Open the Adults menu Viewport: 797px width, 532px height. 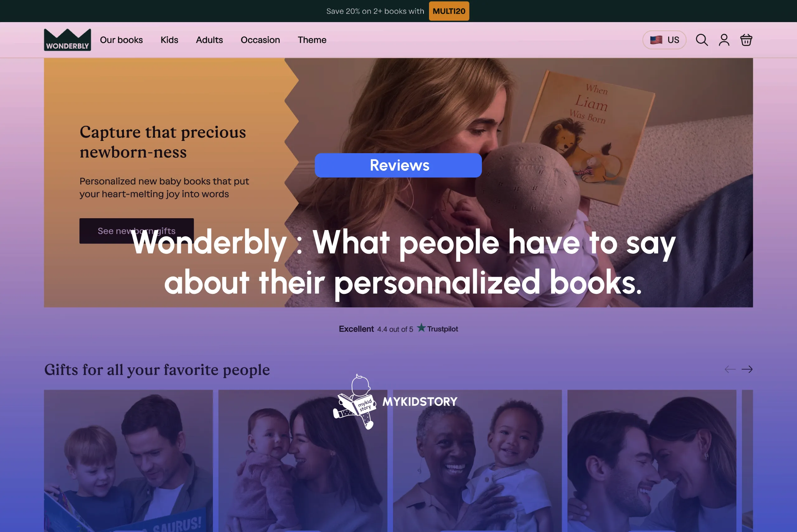pos(209,40)
